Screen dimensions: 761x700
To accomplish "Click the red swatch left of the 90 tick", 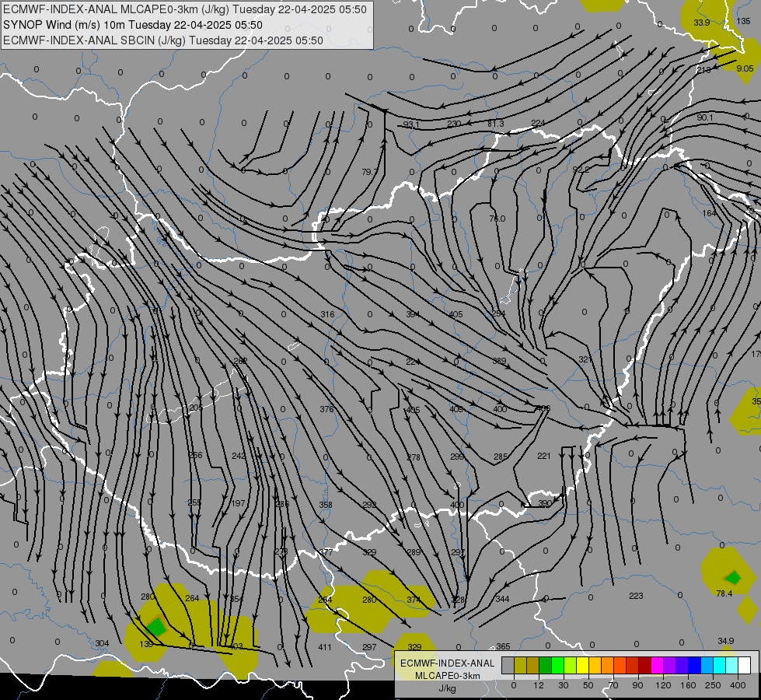I will [x=633, y=666].
